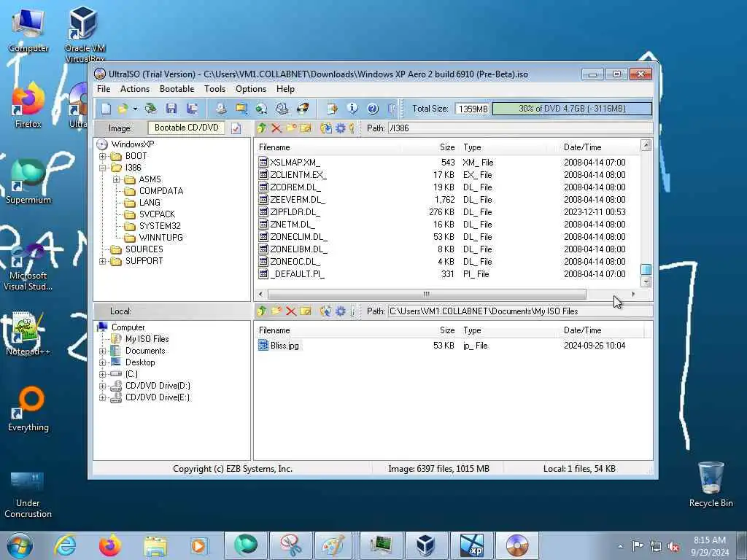Click the Local Path field with My ISO Files
Screen dimensions: 747x560
click(520, 311)
